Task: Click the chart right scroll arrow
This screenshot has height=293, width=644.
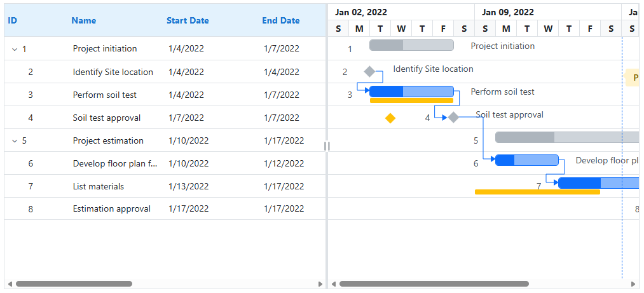Action: 633,284
